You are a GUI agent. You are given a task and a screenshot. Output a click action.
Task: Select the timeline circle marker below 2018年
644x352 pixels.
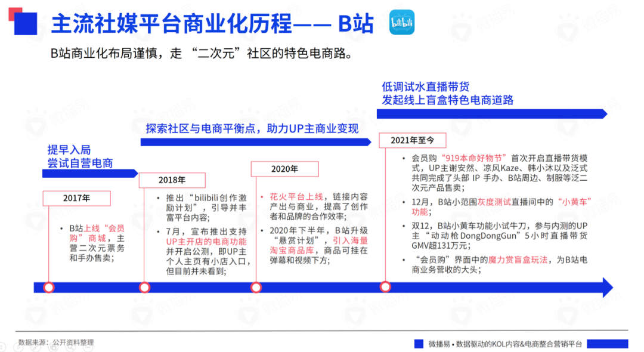144,288
